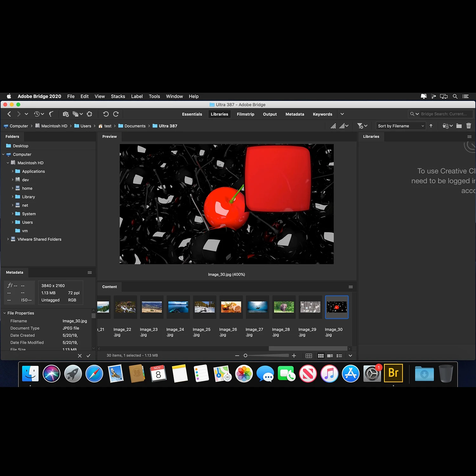Open the Refine batch tools icon
The image size is (476, 476).
[77, 114]
